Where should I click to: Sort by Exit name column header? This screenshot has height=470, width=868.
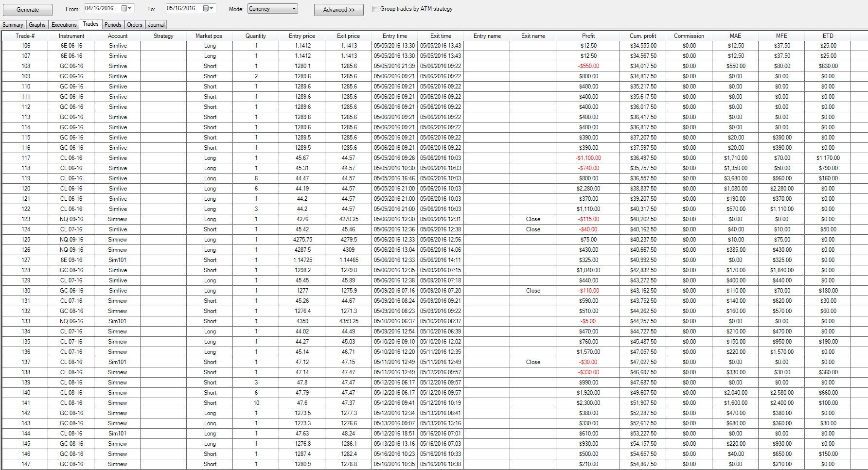point(533,36)
